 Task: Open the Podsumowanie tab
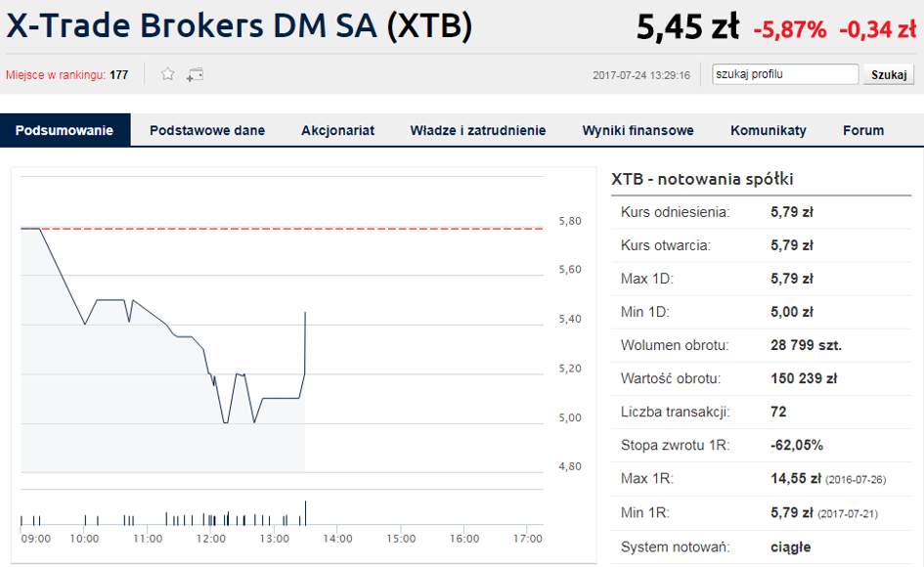click(65, 130)
